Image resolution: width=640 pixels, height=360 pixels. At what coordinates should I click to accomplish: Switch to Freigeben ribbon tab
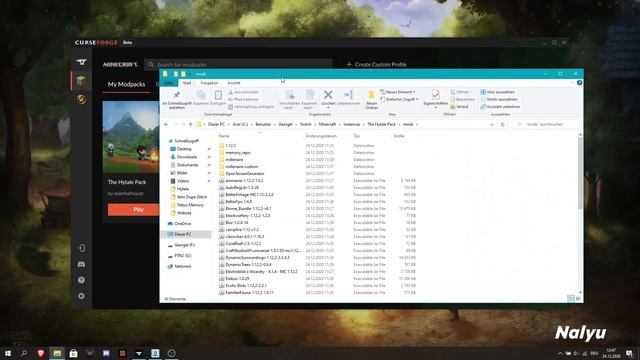click(x=209, y=83)
